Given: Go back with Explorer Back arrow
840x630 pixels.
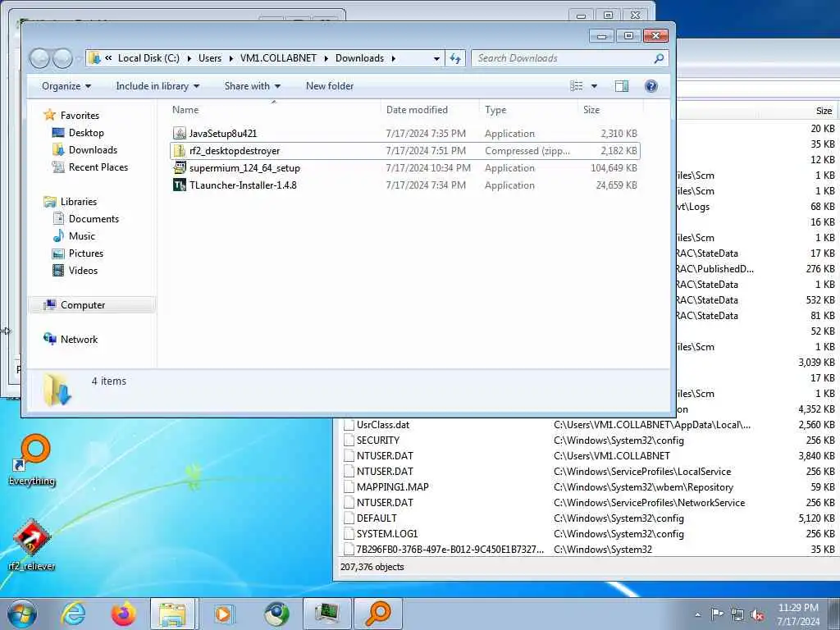Looking at the screenshot, I should point(39,58).
